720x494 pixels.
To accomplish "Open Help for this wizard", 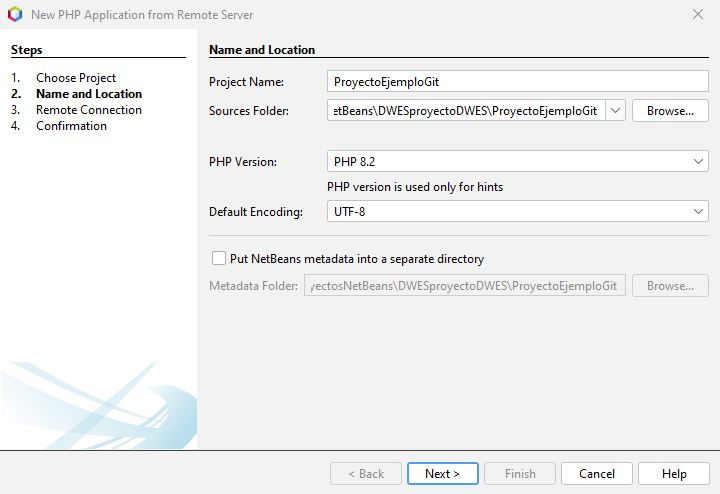I will (x=674, y=473).
